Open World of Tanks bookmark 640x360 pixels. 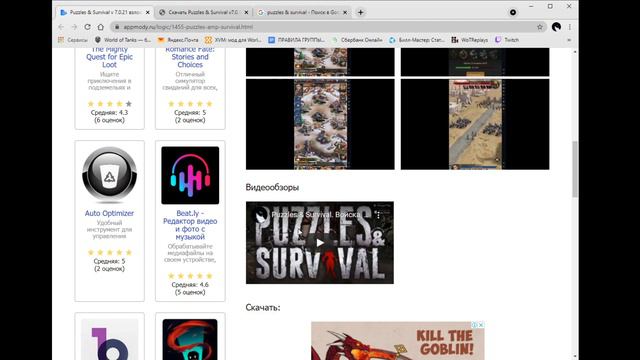[x=123, y=40]
